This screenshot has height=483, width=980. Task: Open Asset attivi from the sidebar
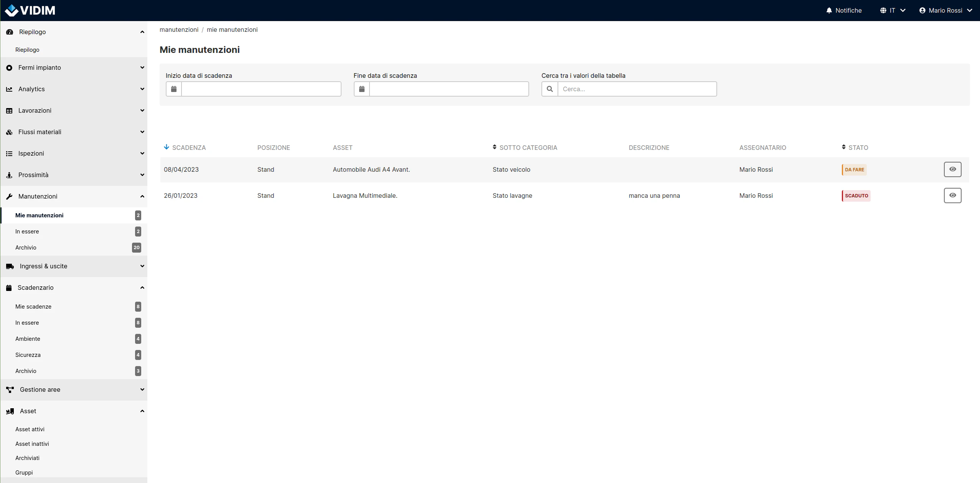pos(30,429)
